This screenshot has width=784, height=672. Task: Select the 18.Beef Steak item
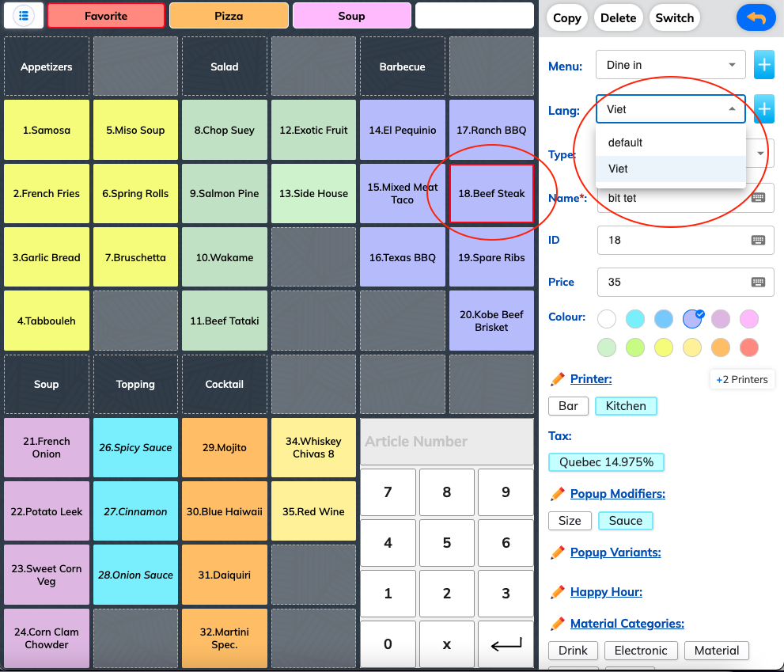491,194
